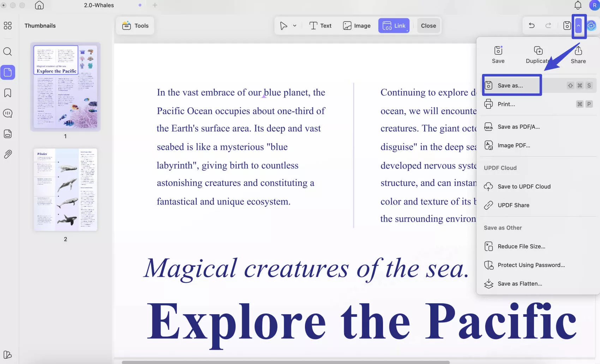Click the signature tool at the sidebar bottom
This screenshot has height=364, width=600.
point(7,355)
